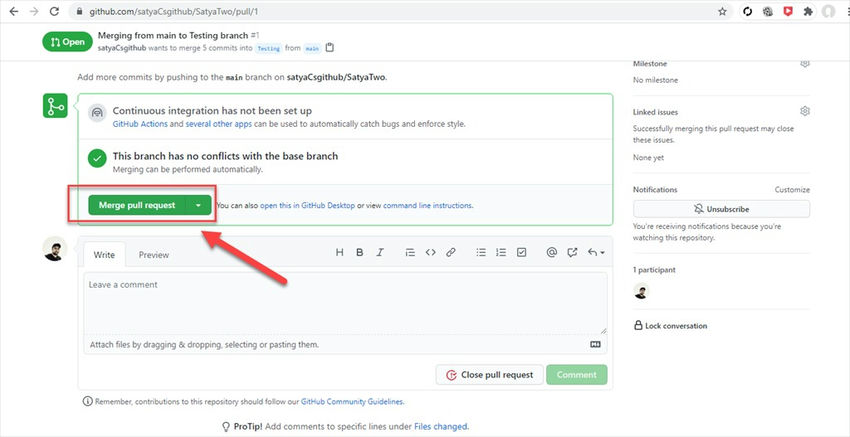Click the pull request title text
The image size is (850, 437).
point(173,35)
